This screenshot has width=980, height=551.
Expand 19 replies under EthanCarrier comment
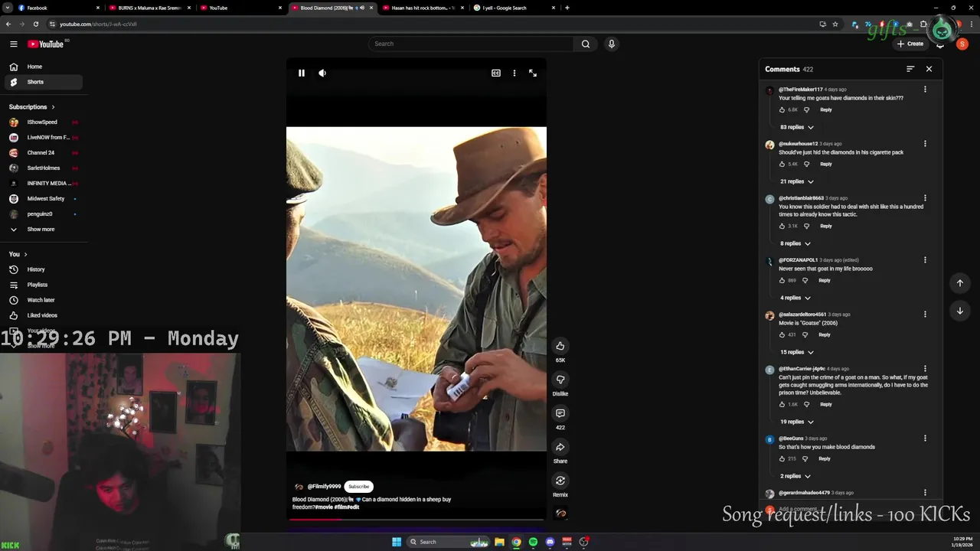pos(796,422)
